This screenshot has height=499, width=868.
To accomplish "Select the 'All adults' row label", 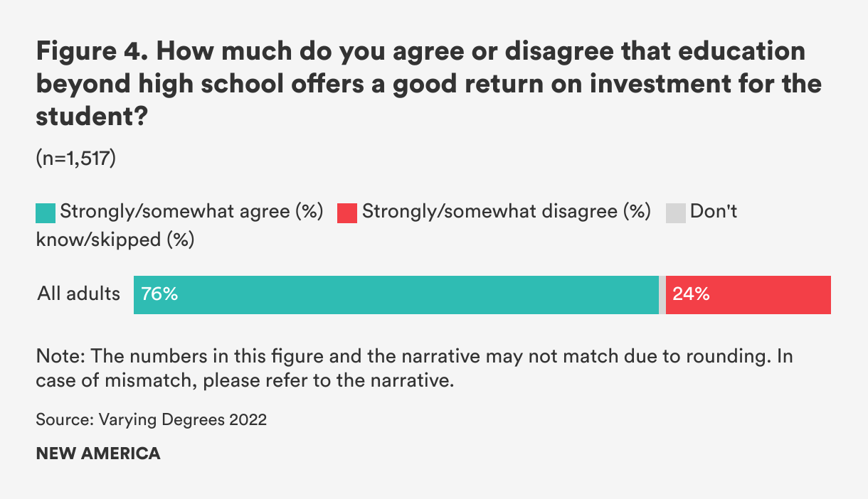I will 78,294.
